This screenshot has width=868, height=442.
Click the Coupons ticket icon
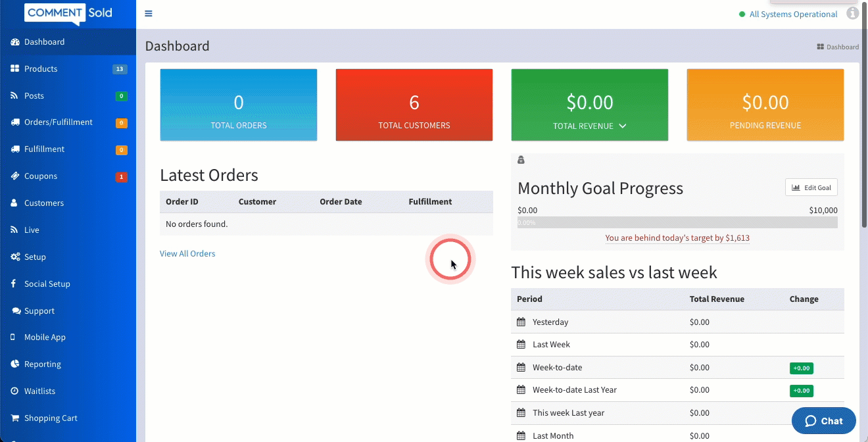14,176
